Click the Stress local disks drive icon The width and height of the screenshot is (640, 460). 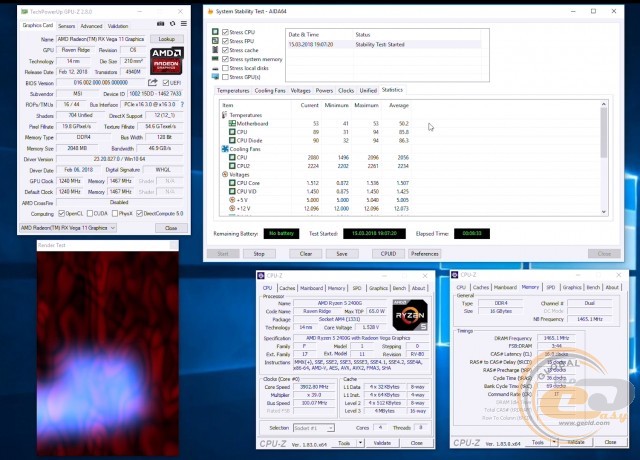pyautogui.click(x=215, y=68)
